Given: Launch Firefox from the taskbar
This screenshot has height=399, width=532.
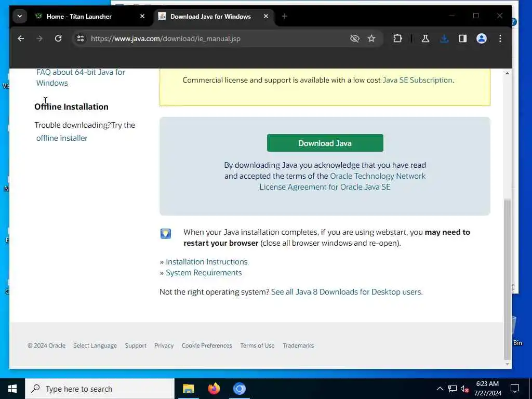Looking at the screenshot, I should coord(214,389).
